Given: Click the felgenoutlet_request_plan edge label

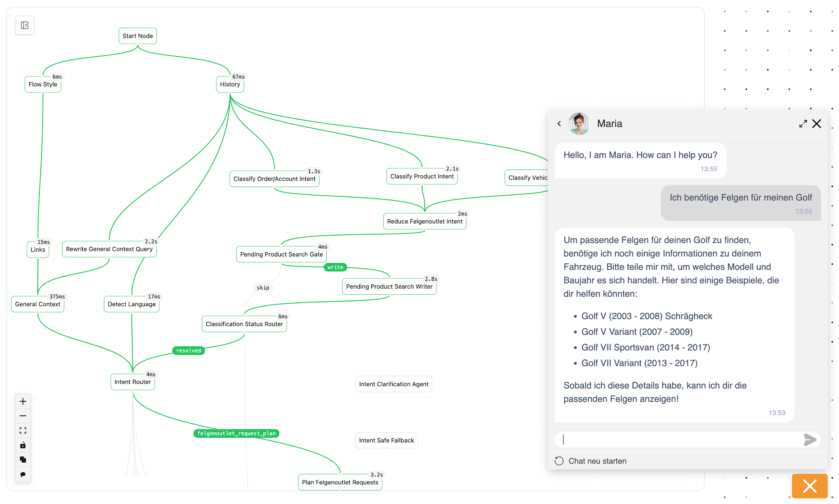Looking at the screenshot, I should click(236, 433).
